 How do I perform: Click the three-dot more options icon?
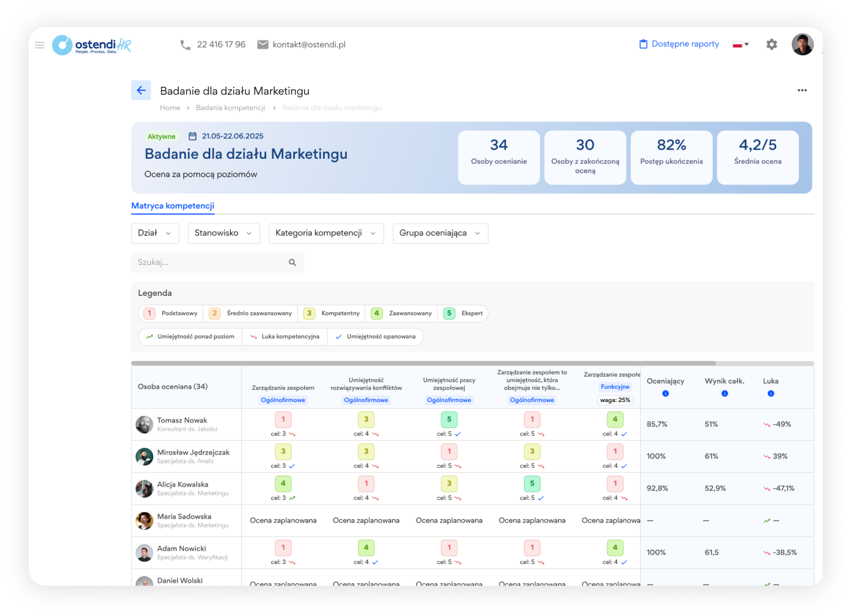point(802,90)
